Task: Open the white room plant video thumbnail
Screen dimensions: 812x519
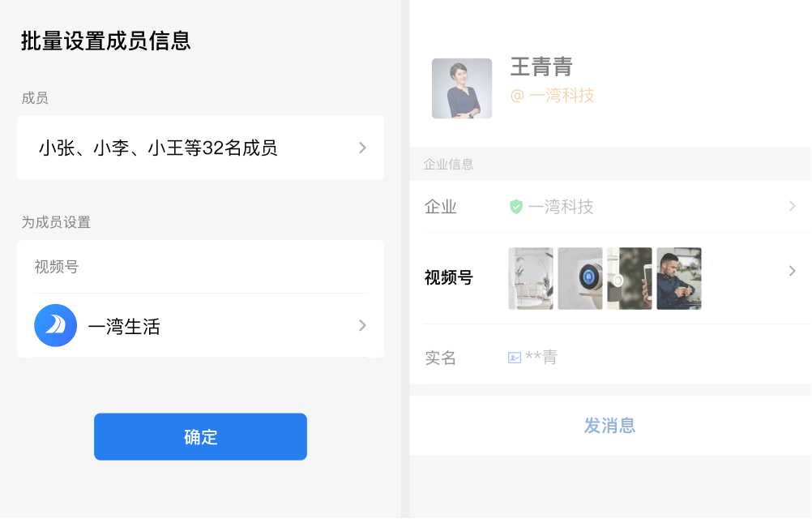Action: tap(531, 278)
